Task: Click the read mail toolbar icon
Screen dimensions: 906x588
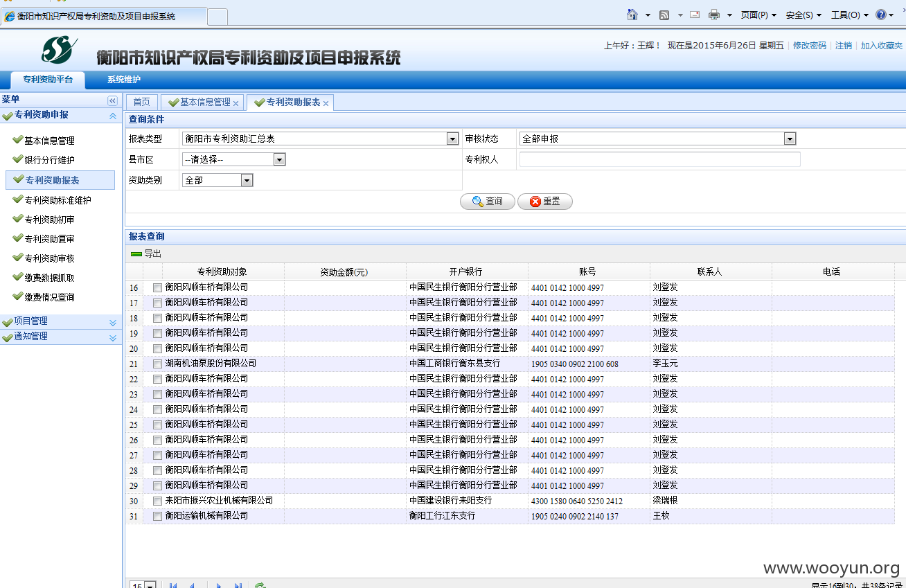Action: [x=695, y=15]
